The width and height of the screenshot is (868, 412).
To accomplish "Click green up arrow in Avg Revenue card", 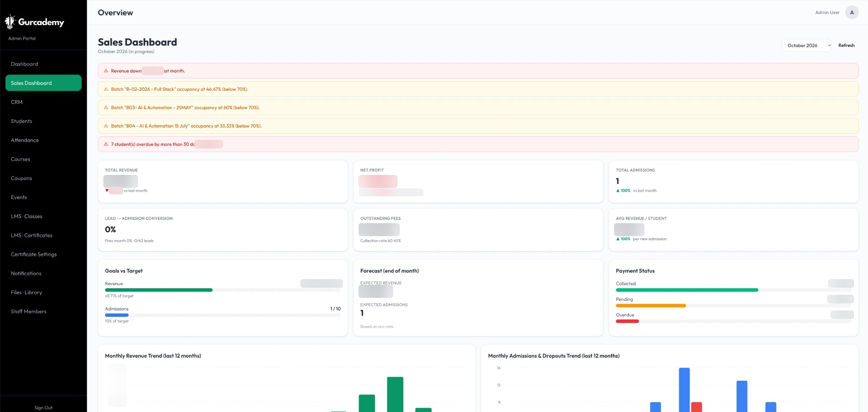I will point(618,239).
